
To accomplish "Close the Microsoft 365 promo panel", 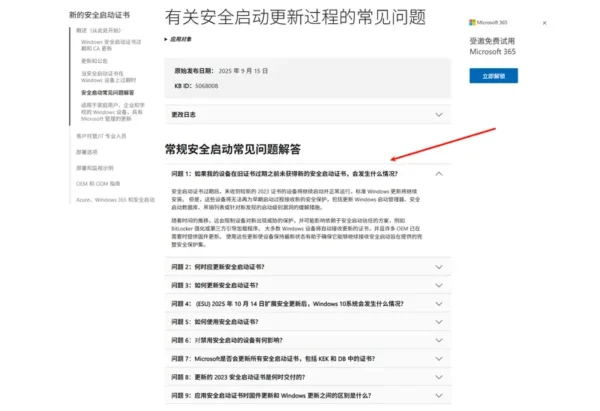I will (x=545, y=23).
